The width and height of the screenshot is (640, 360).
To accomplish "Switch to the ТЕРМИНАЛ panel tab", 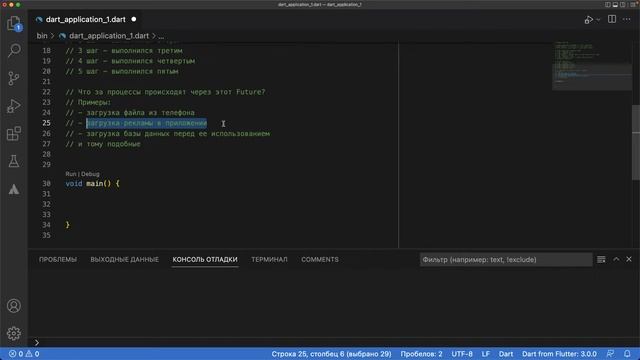I will pyautogui.click(x=269, y=260).
